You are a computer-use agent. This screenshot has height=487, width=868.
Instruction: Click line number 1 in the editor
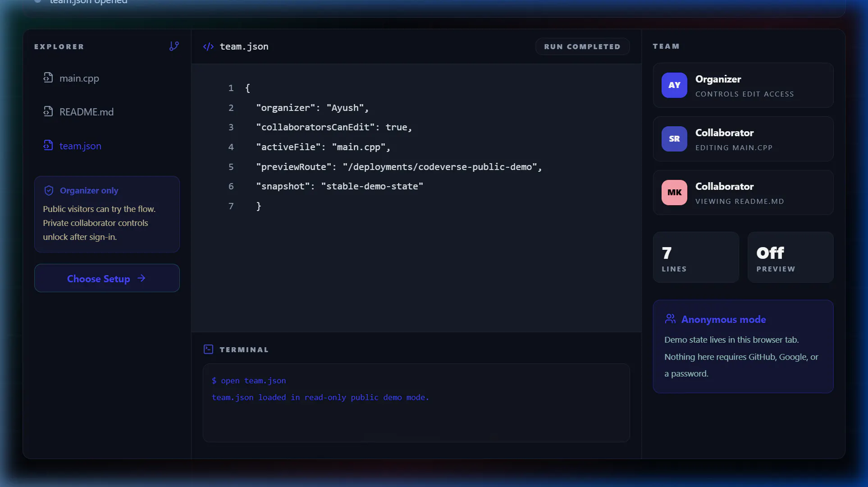tap(231, 88)
